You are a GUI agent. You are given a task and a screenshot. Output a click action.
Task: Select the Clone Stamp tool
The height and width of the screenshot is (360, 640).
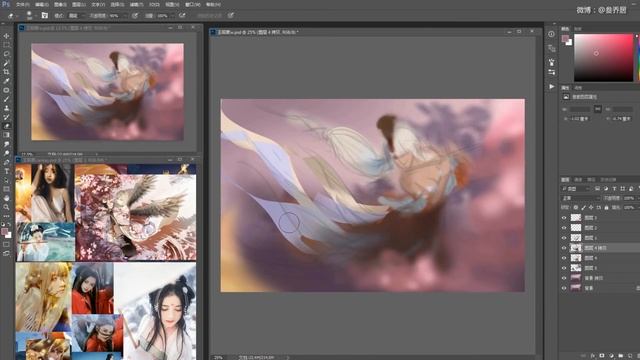pos(6,108)
